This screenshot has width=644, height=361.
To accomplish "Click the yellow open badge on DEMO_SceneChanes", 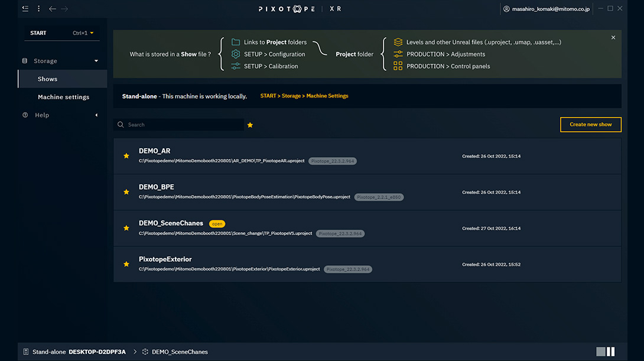I will (217, 224).
